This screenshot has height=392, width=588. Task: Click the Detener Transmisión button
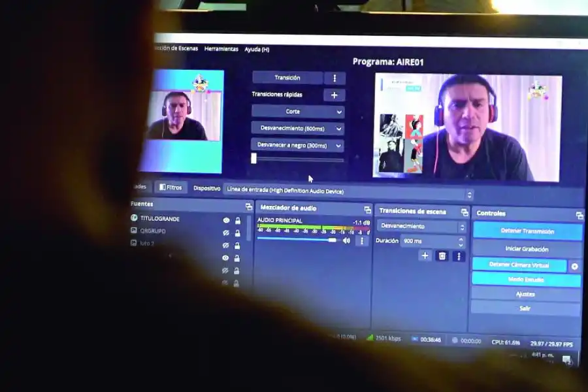tap(527, 231)
